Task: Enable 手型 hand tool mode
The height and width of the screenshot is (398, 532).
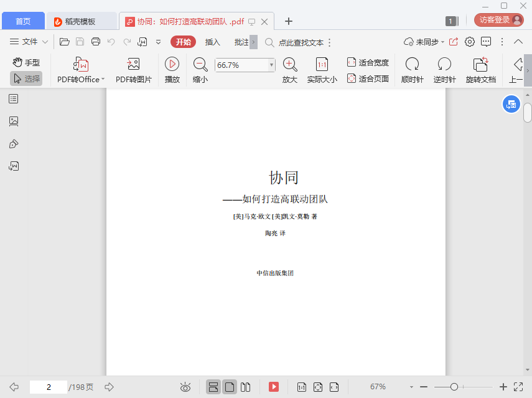Action: [x=26, y=62]
